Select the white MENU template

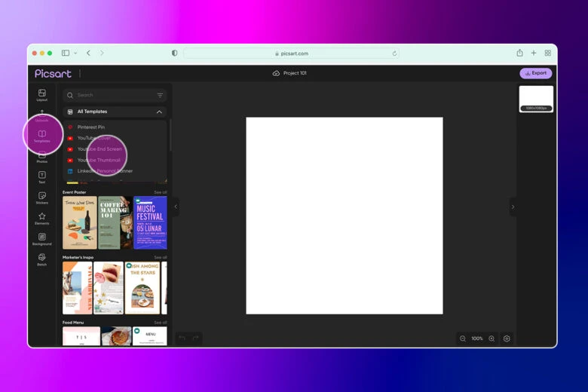click(x=149, y=335)
